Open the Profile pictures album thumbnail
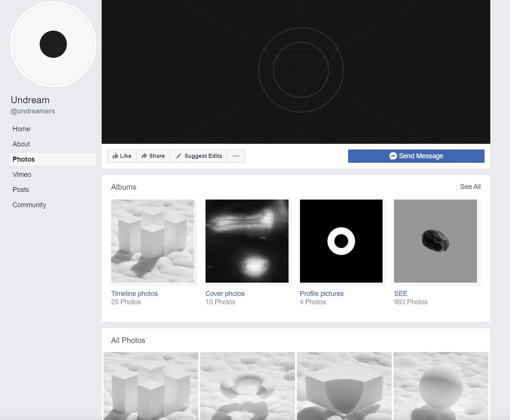Image resolution: width=510 pixels, height=420 pixels. click(x=341, y=241)
